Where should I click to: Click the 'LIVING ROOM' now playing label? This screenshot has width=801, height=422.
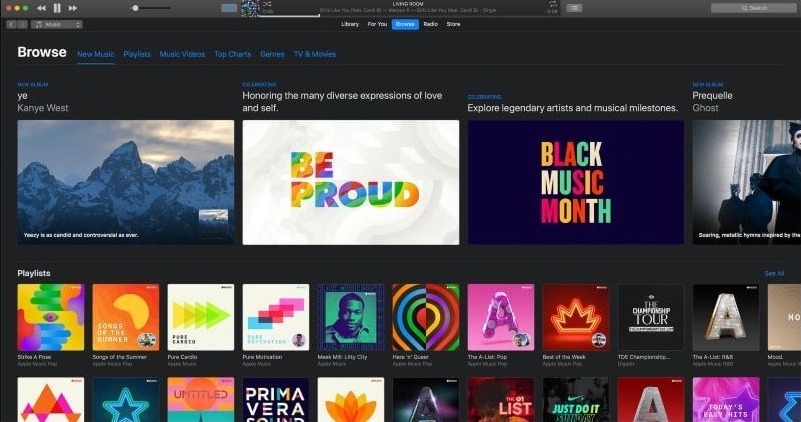(408, 4)
